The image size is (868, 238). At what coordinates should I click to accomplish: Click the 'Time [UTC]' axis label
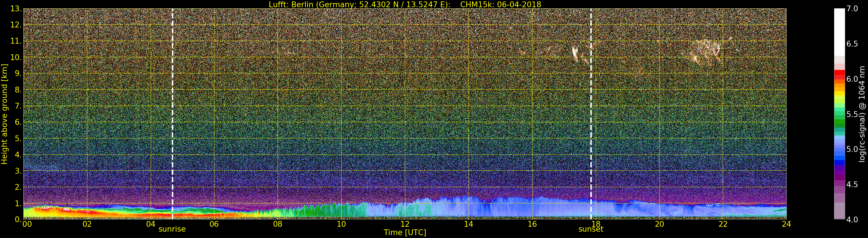(x=405, y=232)
